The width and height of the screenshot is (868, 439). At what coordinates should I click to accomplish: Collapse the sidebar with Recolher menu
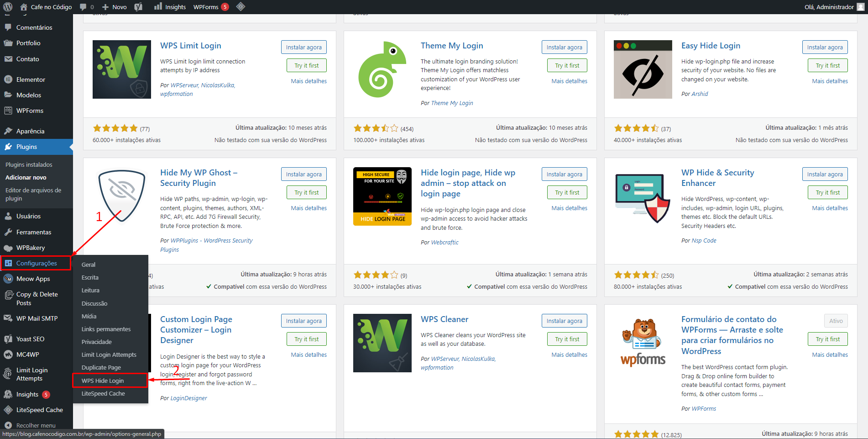point(37,425)
